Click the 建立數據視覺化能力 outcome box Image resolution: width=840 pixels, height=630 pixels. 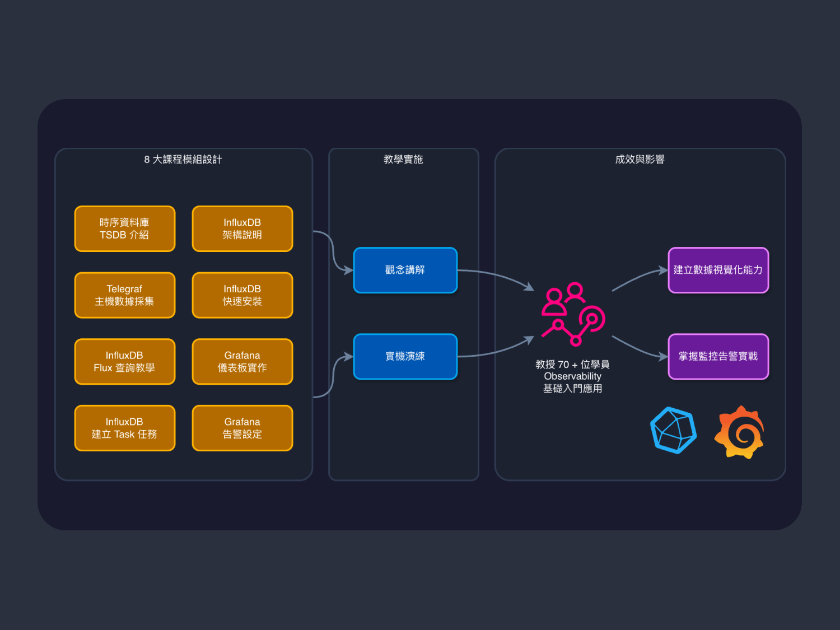[x=718, y=270]
